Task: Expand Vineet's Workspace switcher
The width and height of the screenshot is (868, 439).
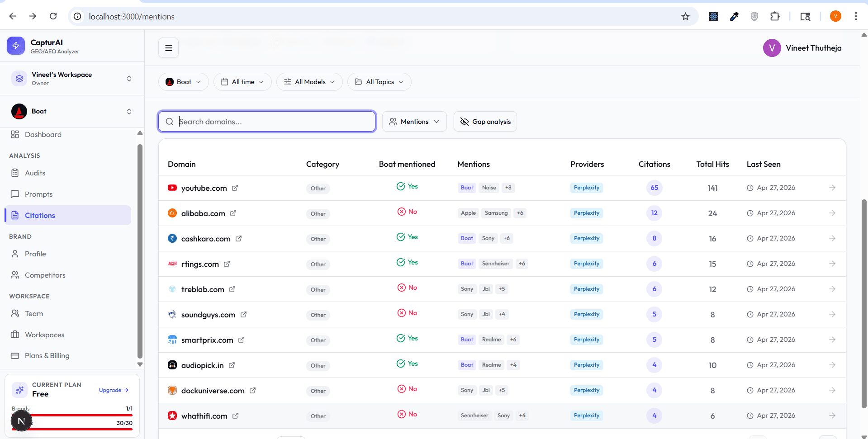Action: click(72, 79)
